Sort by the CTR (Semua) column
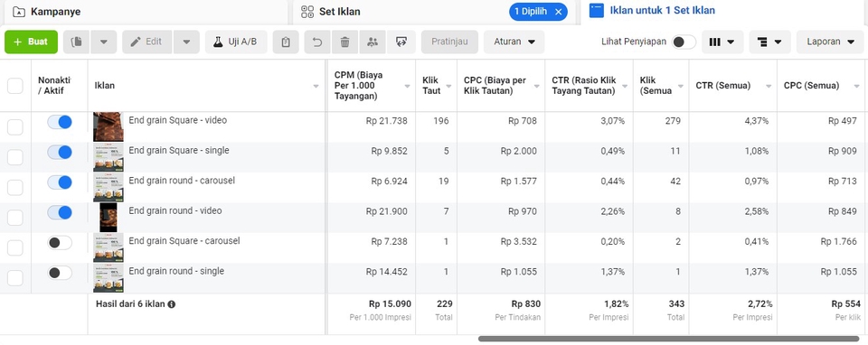Viewport: 868px width, 345px height. [x=769, y=87]
